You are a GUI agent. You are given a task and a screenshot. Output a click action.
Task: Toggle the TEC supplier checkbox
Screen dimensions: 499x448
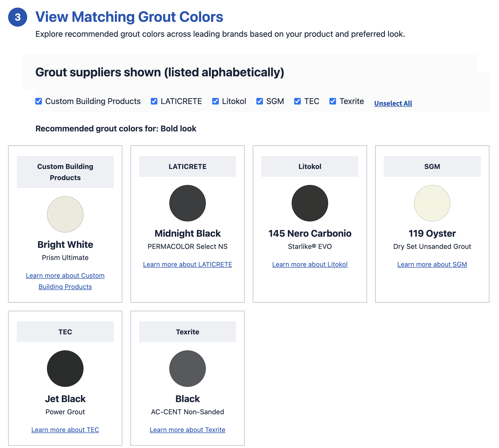click(297, 101)
